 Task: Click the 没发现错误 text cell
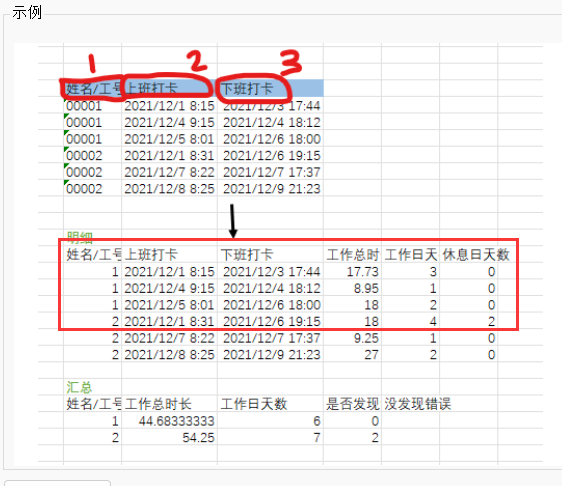418,404
